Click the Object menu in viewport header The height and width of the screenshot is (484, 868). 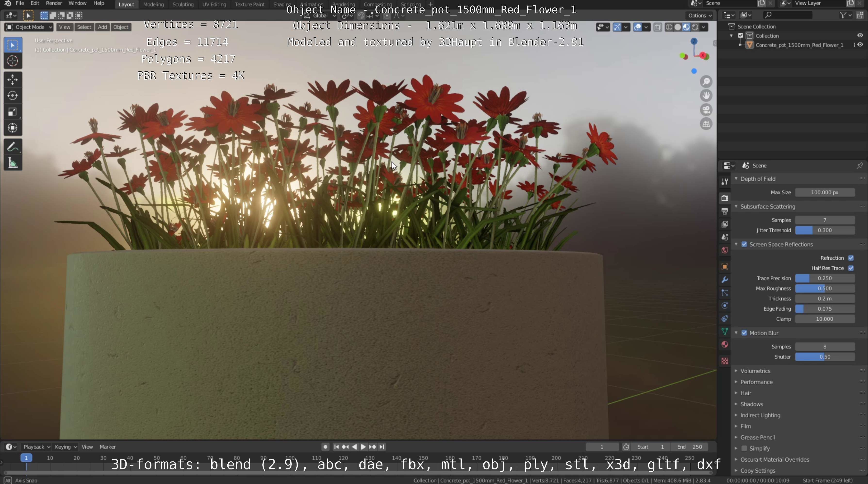(121, 27)
